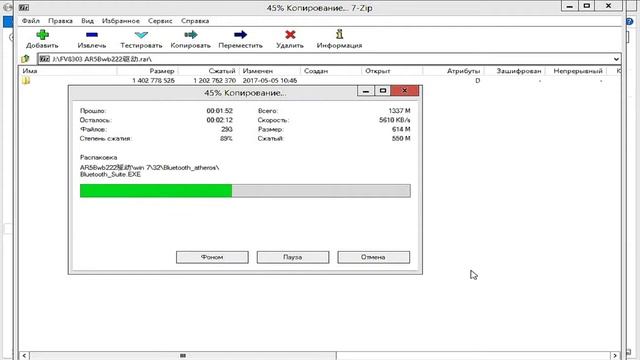Select the folder icon in the file list
The width and height of the screenshot is (640, 360).
coord(26,80)
